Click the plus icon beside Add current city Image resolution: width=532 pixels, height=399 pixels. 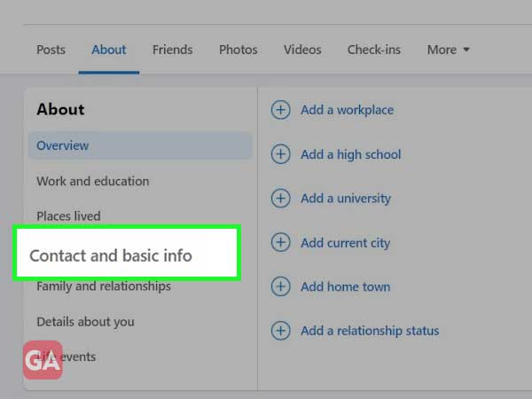point(280,242)
